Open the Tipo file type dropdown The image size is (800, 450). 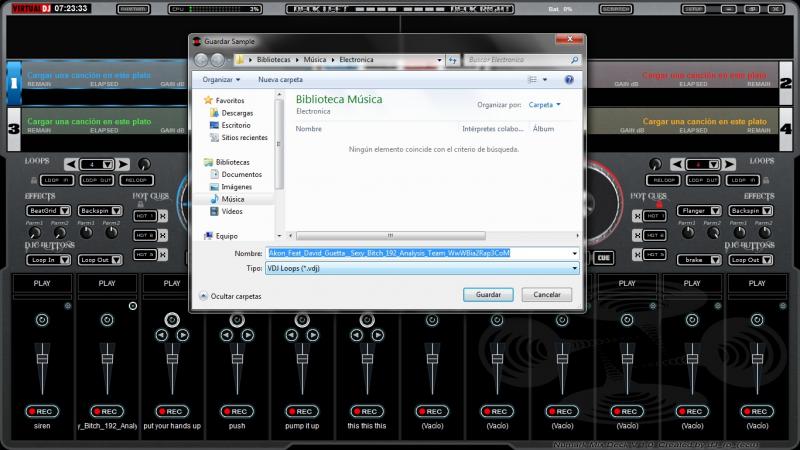coord(422,268)
